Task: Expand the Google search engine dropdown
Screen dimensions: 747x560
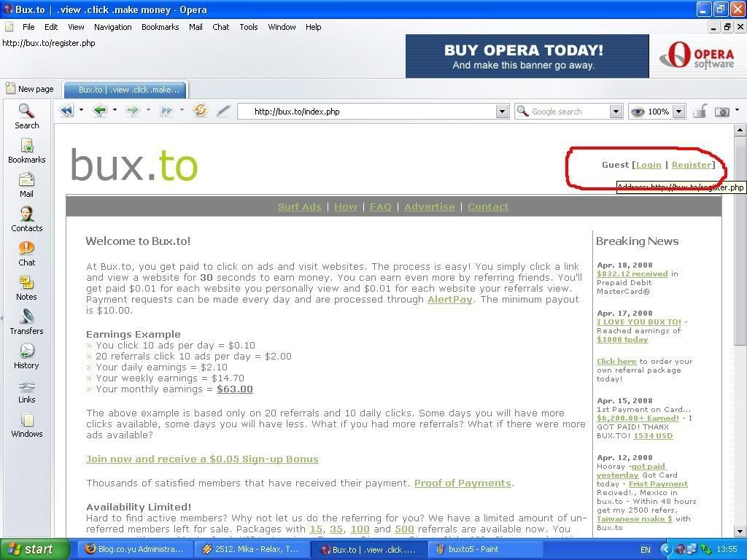Action: click(x=616, y=112)
